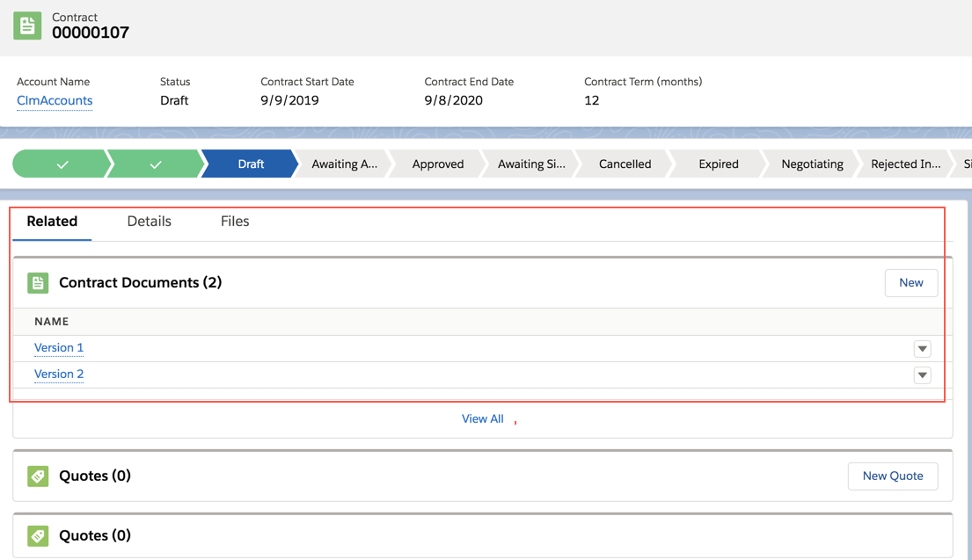972x560 pixels.
Task: Expand the Version 2 row actions dropdown
Action: point(923,375)
